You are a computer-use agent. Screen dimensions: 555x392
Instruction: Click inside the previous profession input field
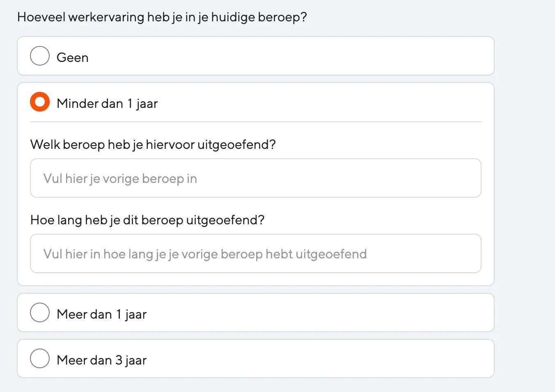click(x=255, y=178)
